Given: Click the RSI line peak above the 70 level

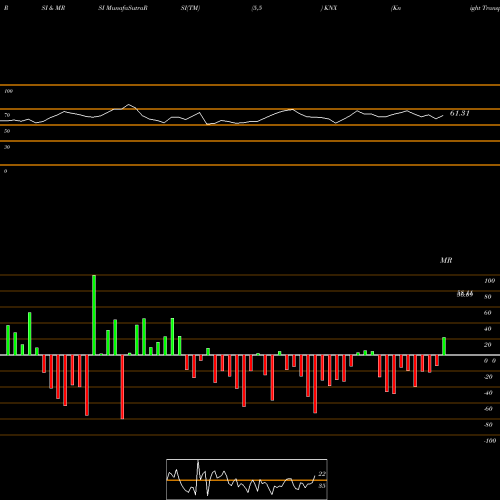Looking at the screenshot, I should (x=129, y=105).
